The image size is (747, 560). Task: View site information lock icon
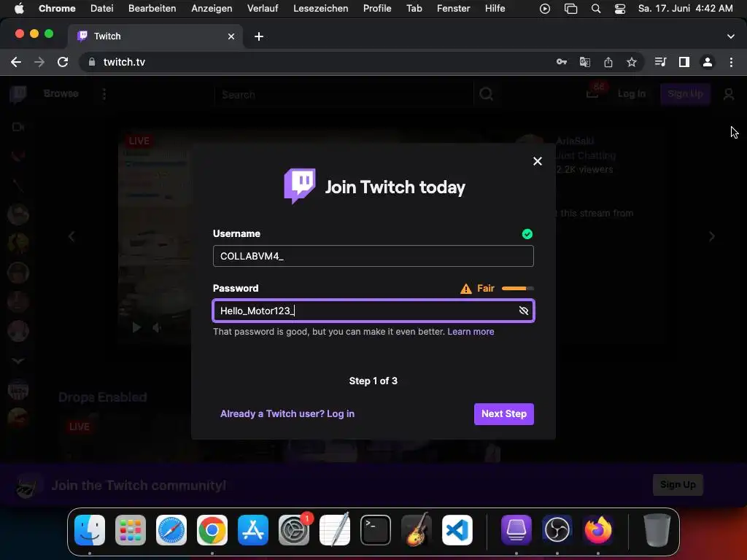92,62
